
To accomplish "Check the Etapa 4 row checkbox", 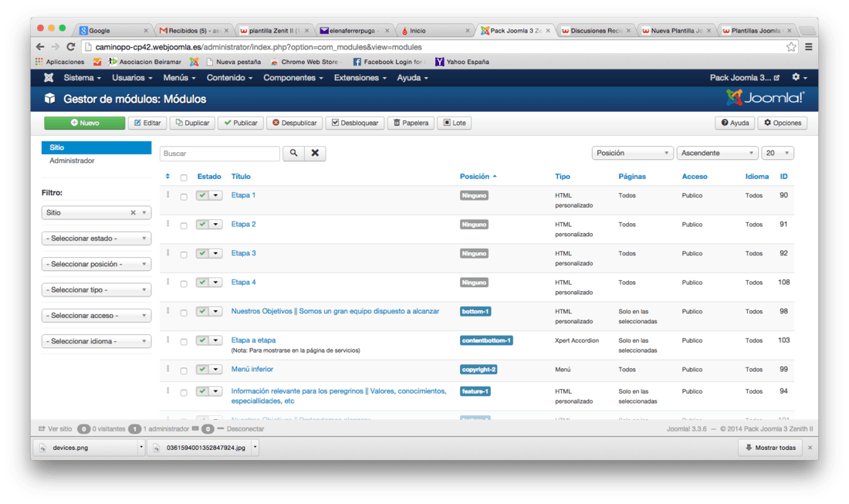I will click(184, 284).
